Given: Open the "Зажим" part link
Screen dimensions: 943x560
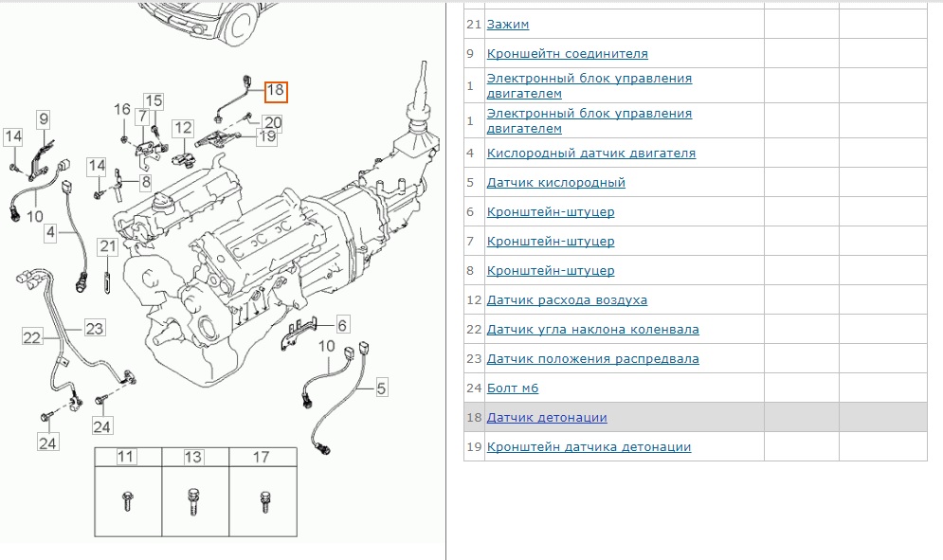Looking at the screenshot, I should pyautogui.click(x=508, y=25).
